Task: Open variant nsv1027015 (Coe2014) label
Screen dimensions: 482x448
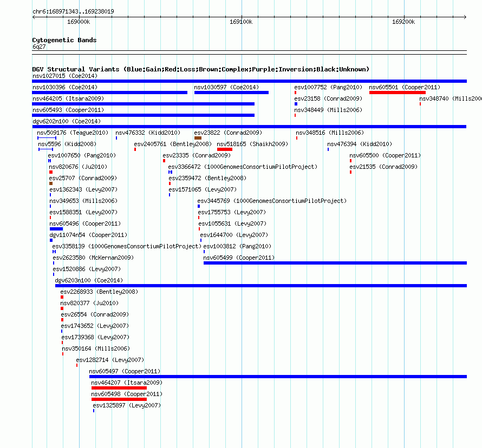Action: (x=65, y=76)
